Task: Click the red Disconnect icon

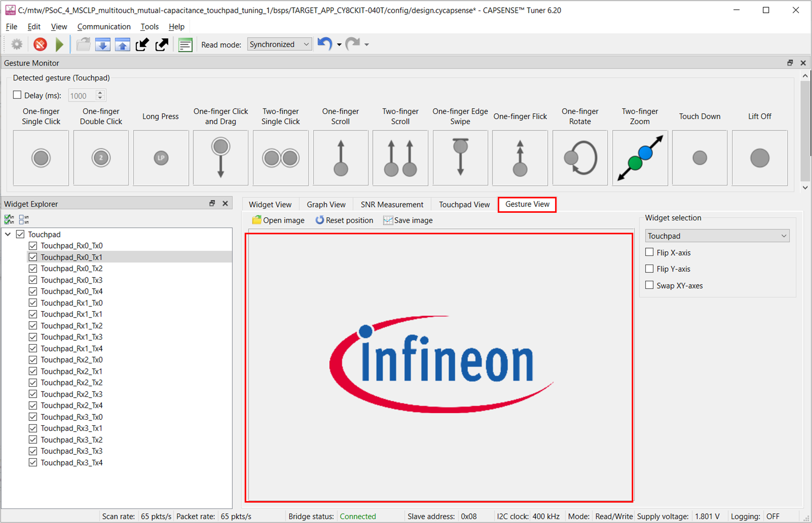Action: pos(40,44)
